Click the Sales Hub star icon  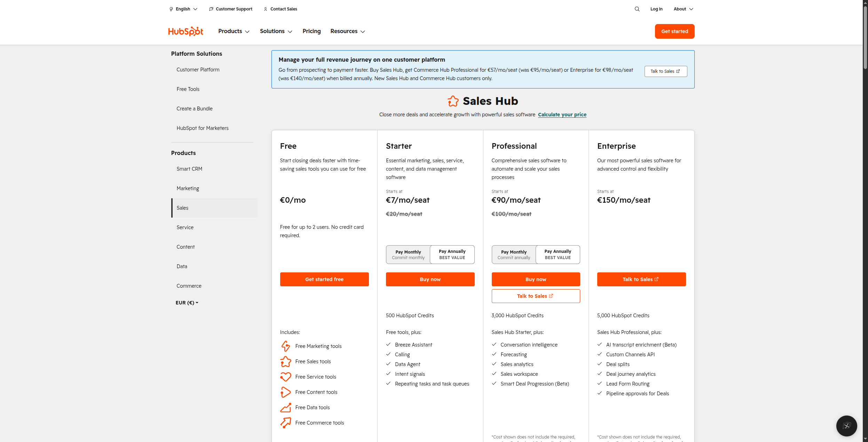point(453,101)
